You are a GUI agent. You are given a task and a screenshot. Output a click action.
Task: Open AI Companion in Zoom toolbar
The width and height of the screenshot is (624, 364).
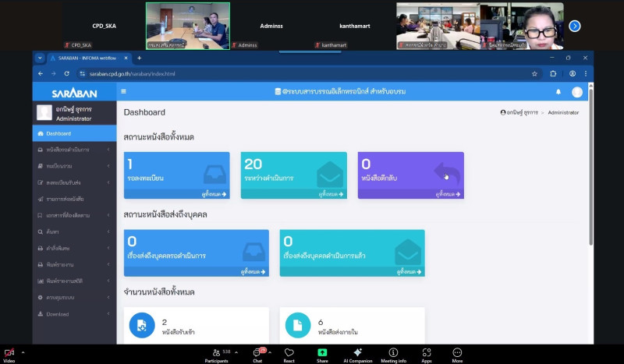(x=357, y=353)
